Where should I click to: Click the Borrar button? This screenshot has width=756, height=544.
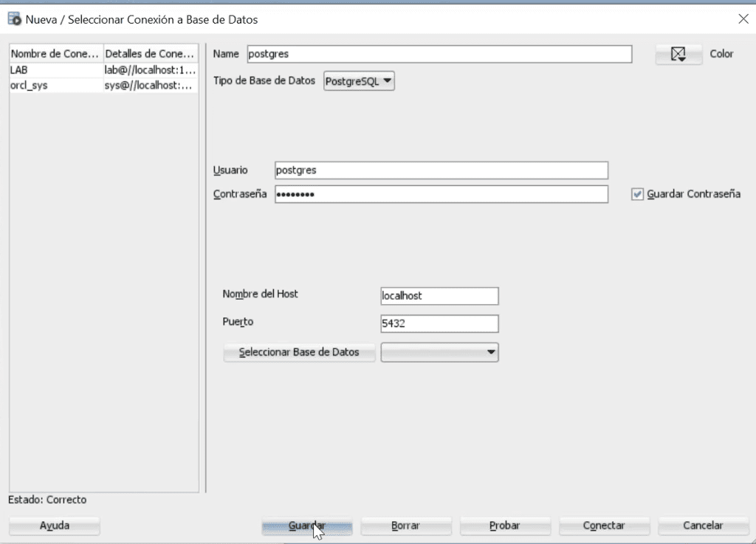coord(406,526)
